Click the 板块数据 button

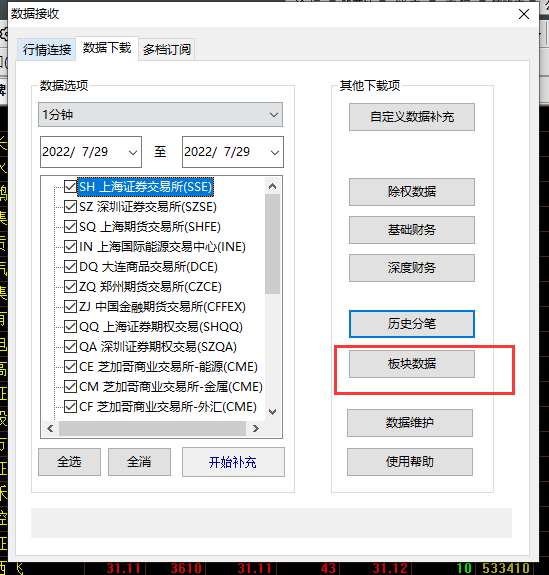click(x=412, y=364)
